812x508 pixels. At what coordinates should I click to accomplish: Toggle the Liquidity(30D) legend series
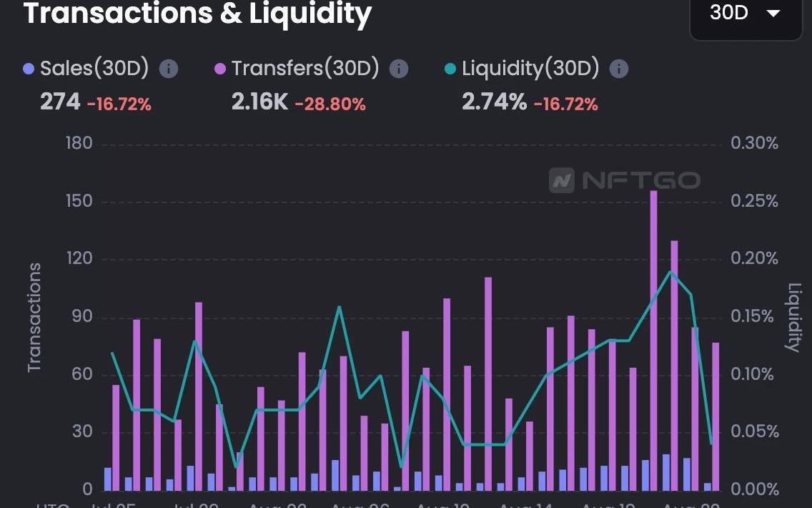point(530,69)
